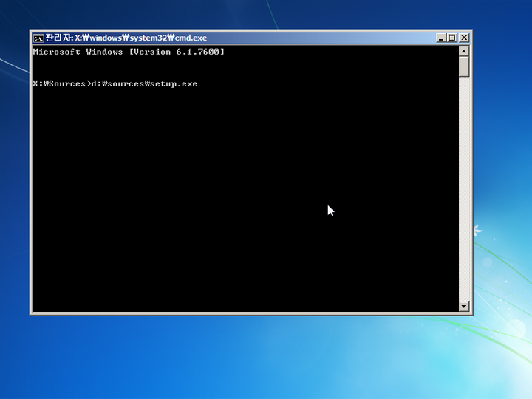This screenshot has width=532, height=399.
Task: Close the cmd.exe window
Action: [x=464, y=38]
